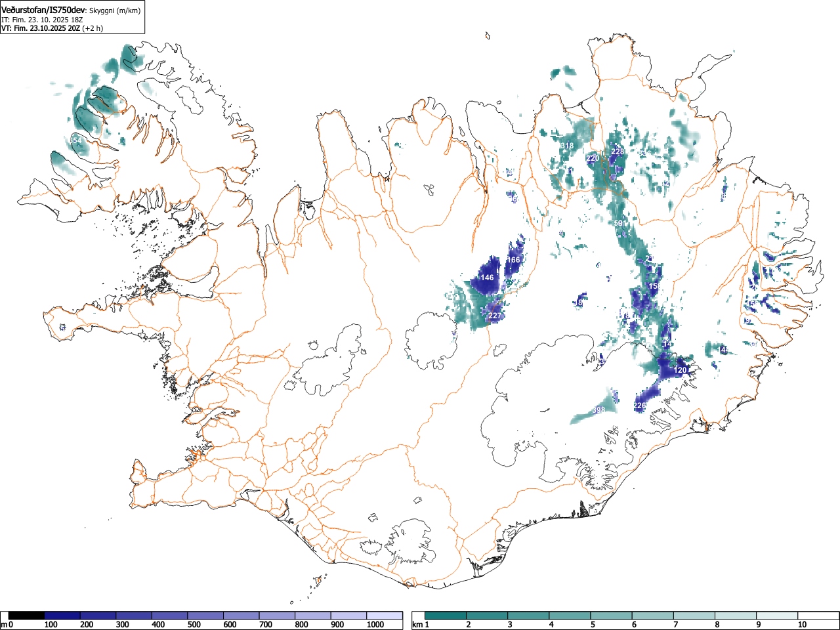Viewport: 840px width, 630px height.
Task: Click the 100–200 m dark navy legend swatch
Action: 62,616
